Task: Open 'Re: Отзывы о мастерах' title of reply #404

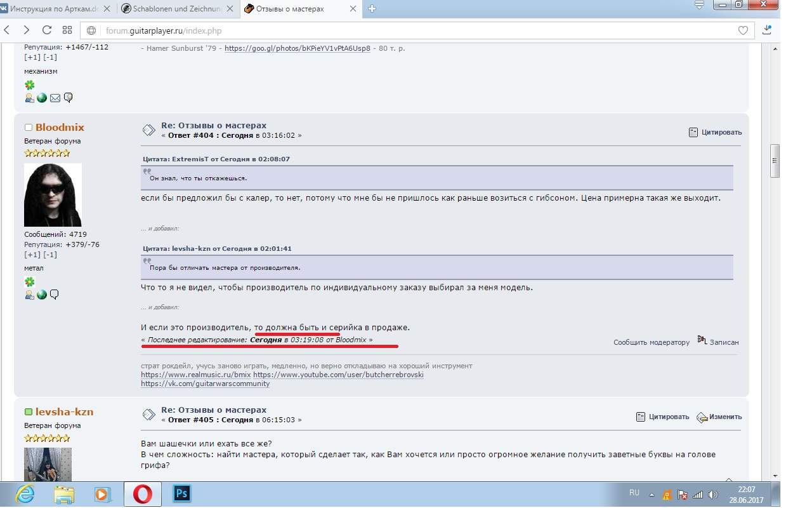Action: pyautogui.click(x=214, y=125)
